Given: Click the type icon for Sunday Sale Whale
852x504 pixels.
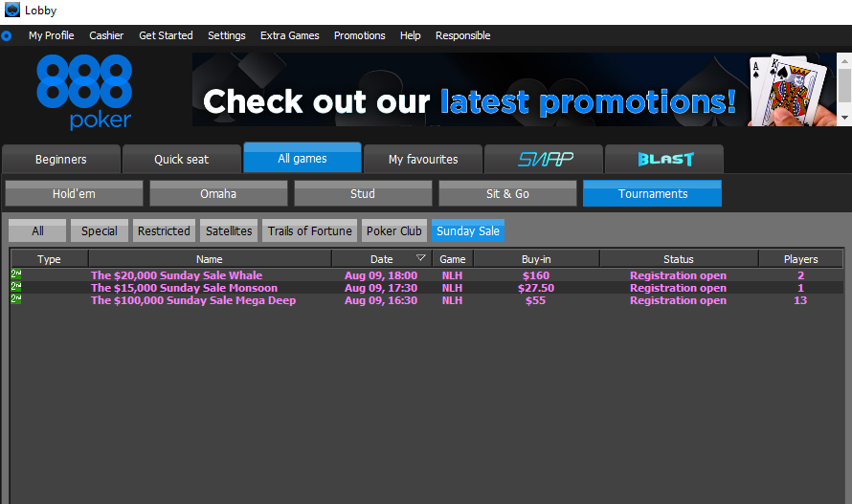Looking at the screenshot, I should pyautogui.click(x=15, y=275).
